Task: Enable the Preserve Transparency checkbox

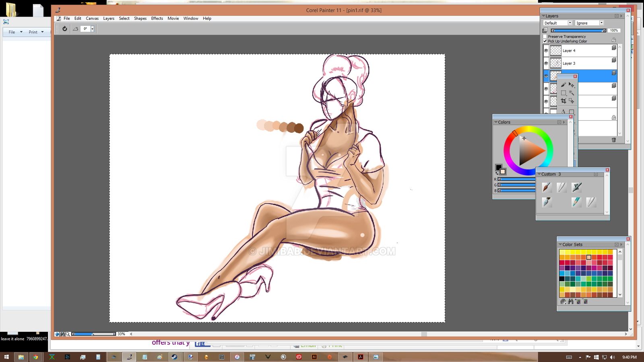Action: click(545, 37)
